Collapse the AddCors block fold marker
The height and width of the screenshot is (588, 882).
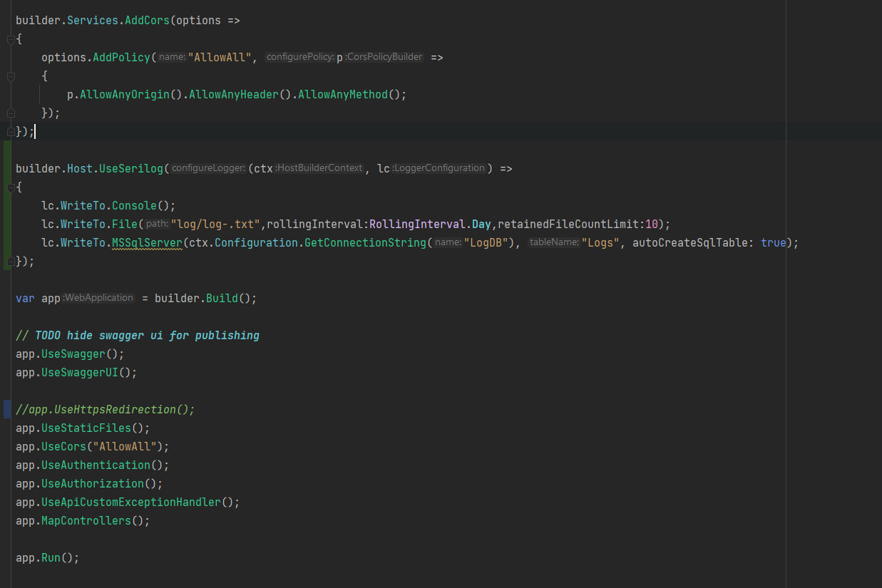pos(11,39)
